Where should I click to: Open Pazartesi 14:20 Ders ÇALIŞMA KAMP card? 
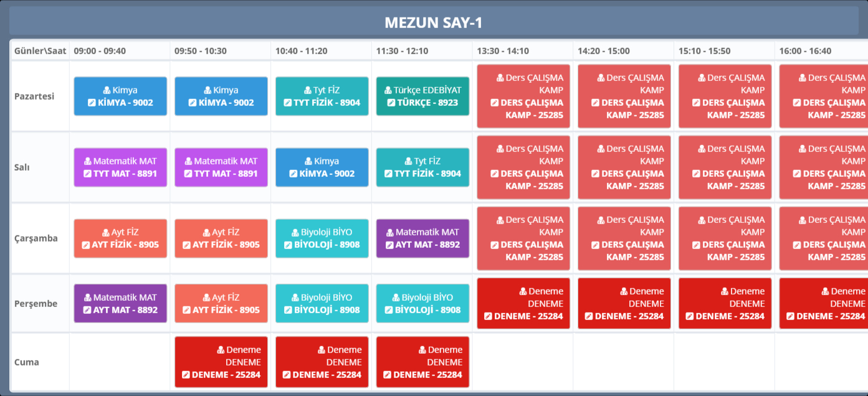(624, 96)
